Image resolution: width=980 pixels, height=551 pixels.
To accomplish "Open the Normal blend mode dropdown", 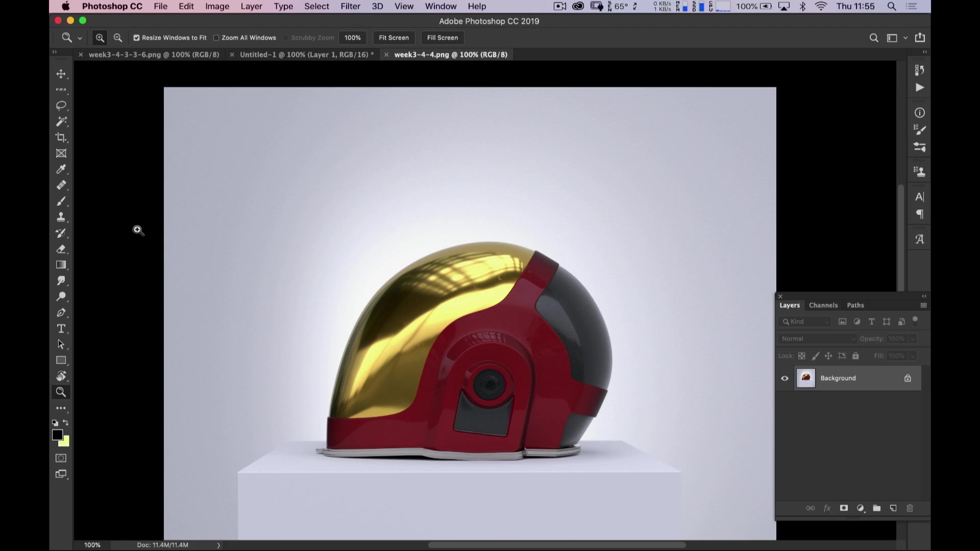I will point(817,339).
